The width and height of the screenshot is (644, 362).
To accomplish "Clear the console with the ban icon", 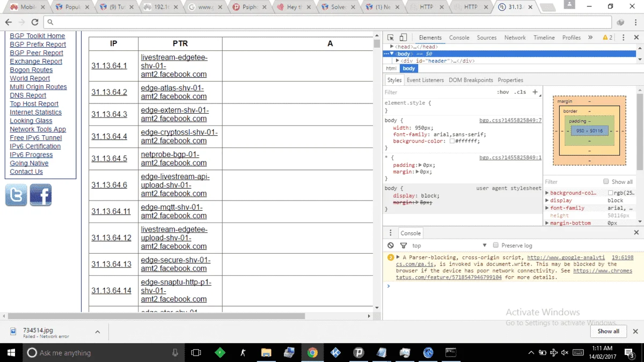I will [391, 246].
